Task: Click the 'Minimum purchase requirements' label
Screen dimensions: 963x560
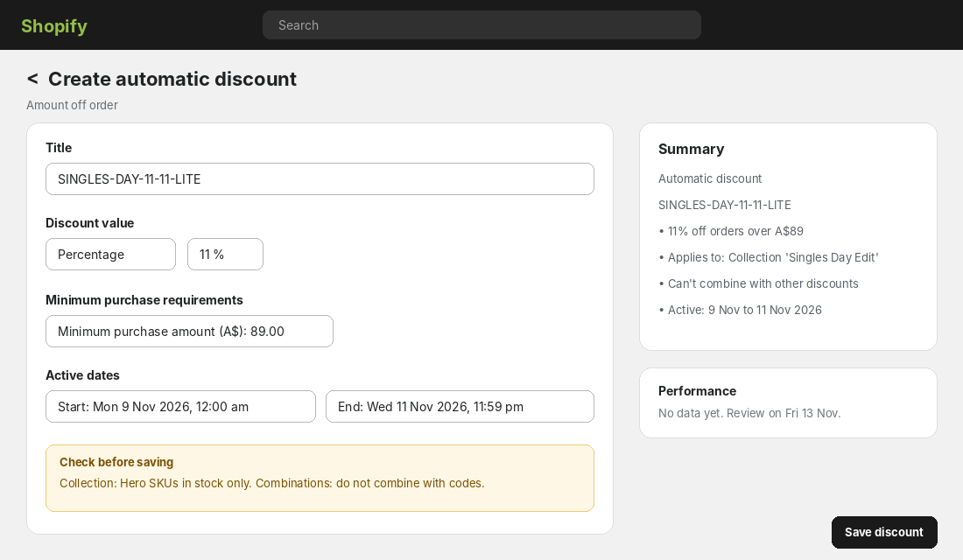Action: tap(144, 299)
